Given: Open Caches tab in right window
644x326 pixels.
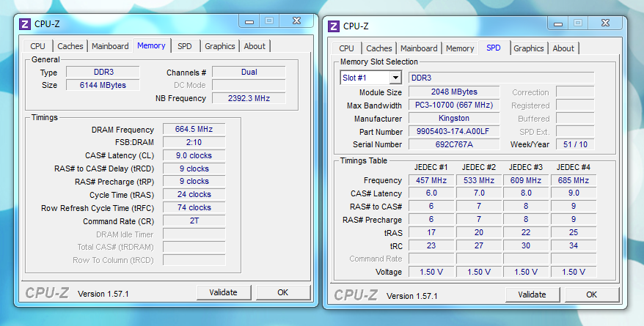Looking at the screenshot, I should pyautogui.click(x=378, y=48).
